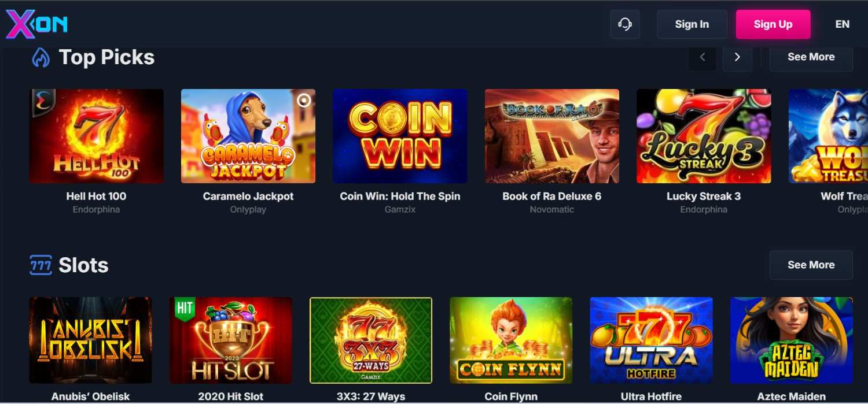Click the Sign In button

pos(692,24)
